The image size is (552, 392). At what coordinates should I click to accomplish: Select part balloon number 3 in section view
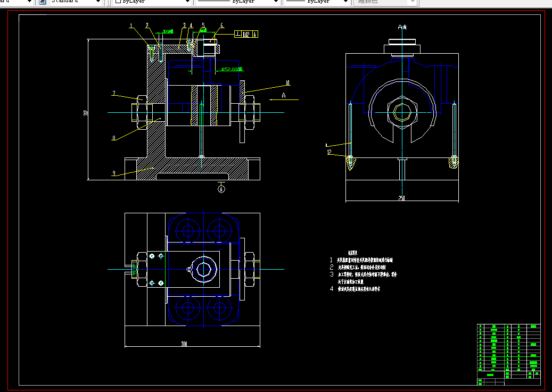[184, 26]
